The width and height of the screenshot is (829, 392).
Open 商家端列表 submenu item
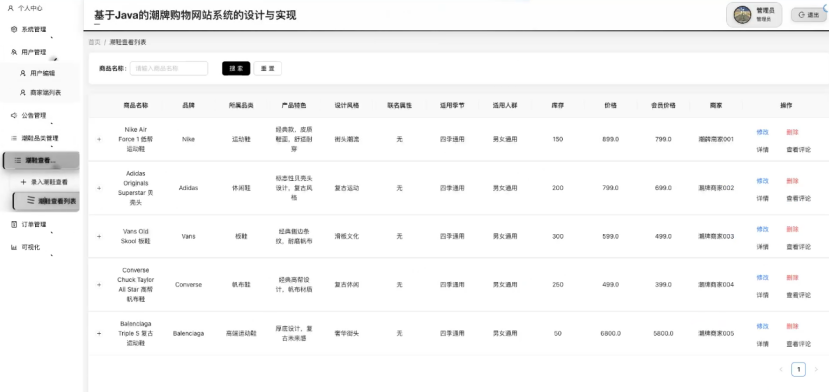point(40,93)
